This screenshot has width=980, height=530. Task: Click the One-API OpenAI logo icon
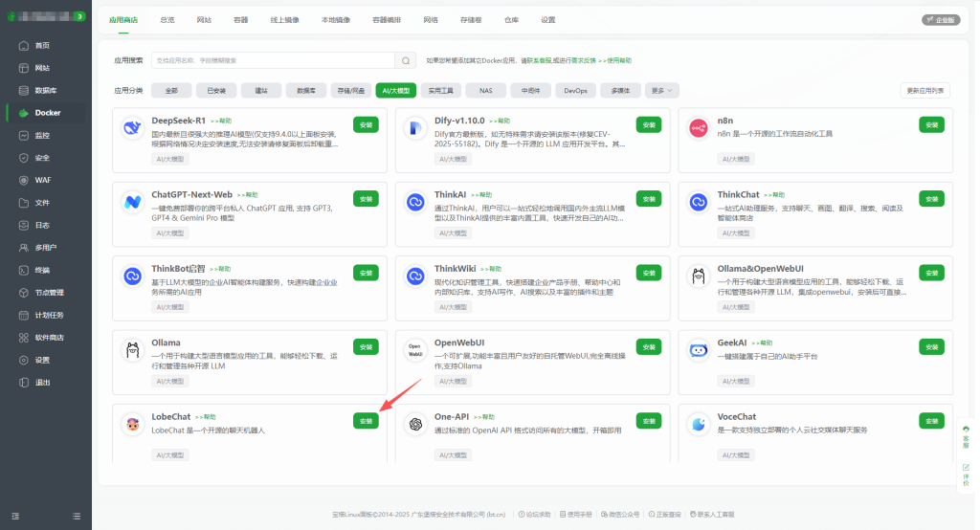[x=415, y=424]
